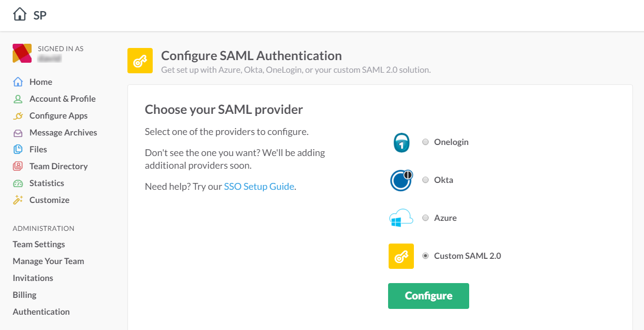The width and height of the screenshot is (644, 330).
Task: Open Message Archives envelope icon
Action: tap(18, 132)
